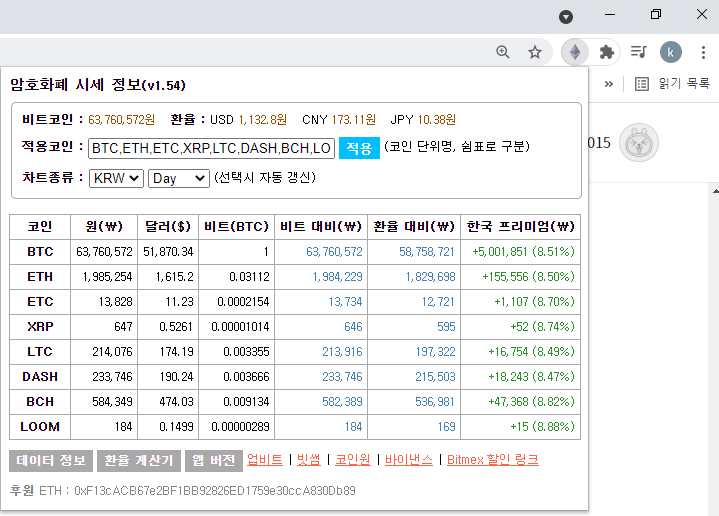The image size is (719, 516).
Task: Click the BTC row coin name
Action: coord(40,252)
